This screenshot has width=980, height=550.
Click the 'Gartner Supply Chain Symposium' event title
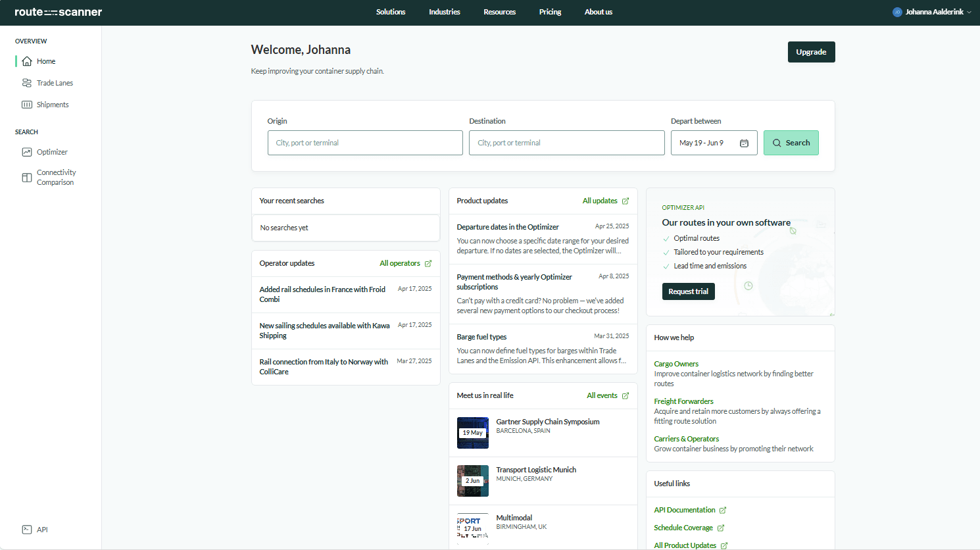pyautogui.click(x=548, y=422)
